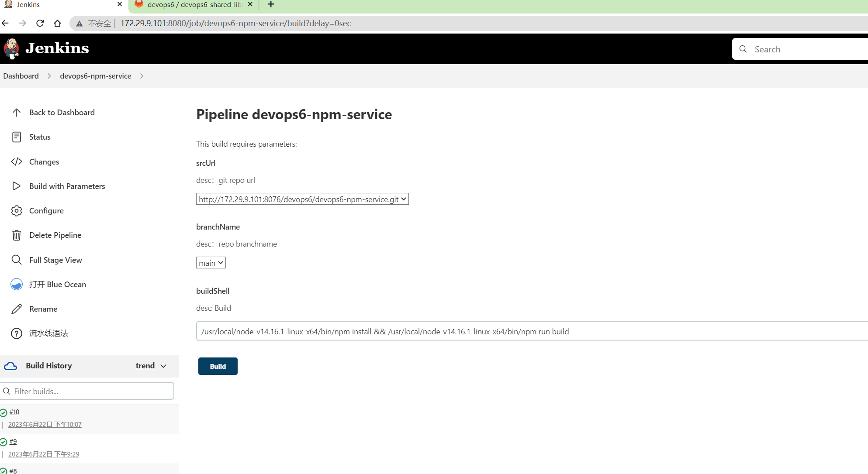Open a new browser tab with plus icon
The width and height of the screenshot is (868, 474).
271,4
